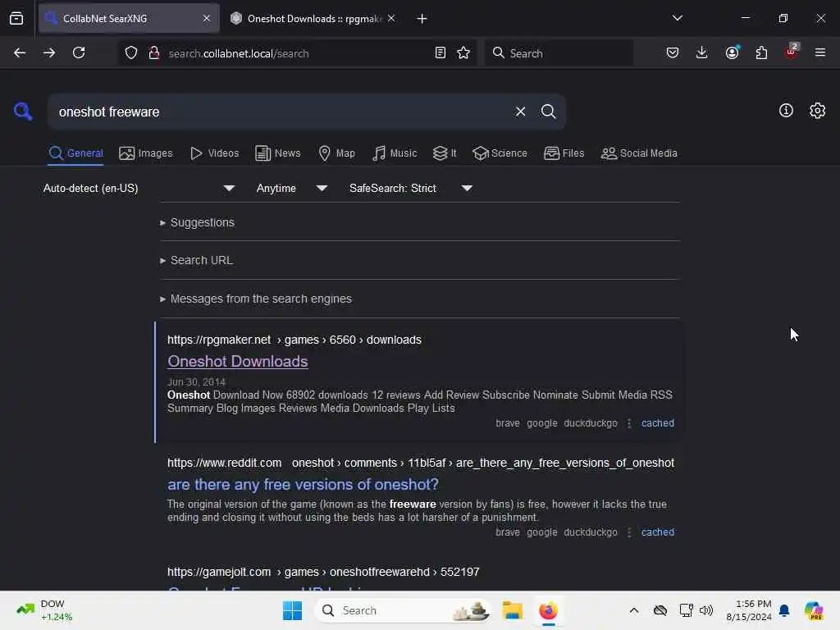Open Pocket save icon
Screen dimensions: 840x630
673,52
